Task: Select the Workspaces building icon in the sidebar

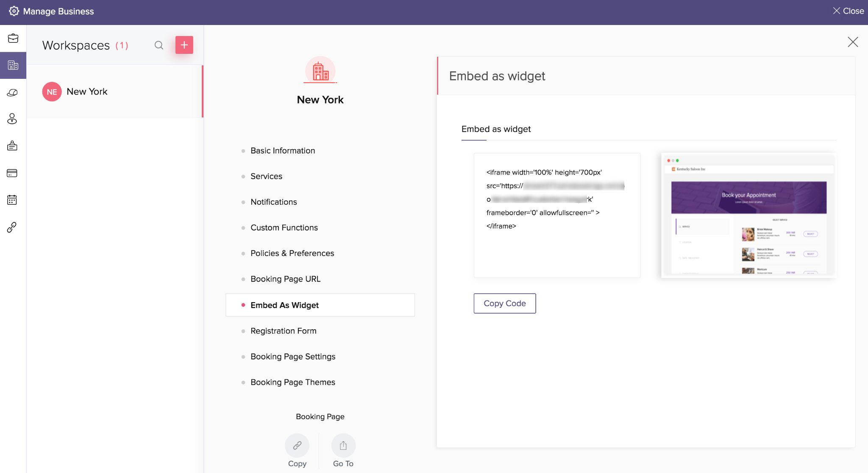Action: [x=13, y=65]
